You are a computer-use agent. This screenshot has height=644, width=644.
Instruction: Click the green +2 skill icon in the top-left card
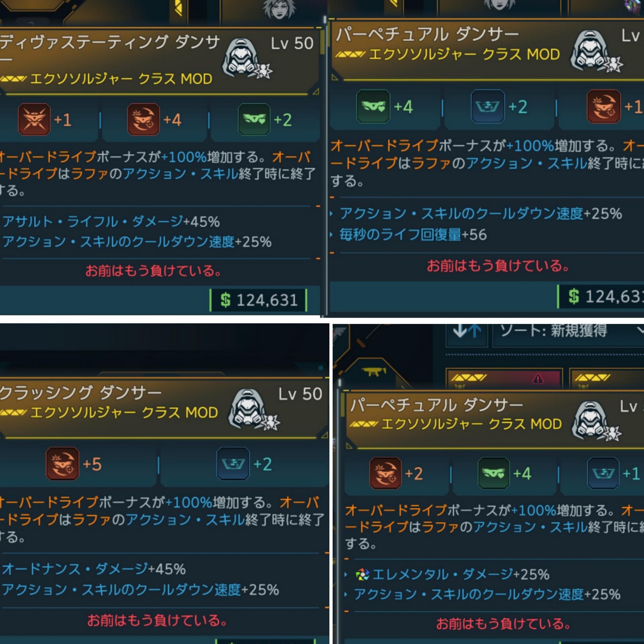[254, 119]
